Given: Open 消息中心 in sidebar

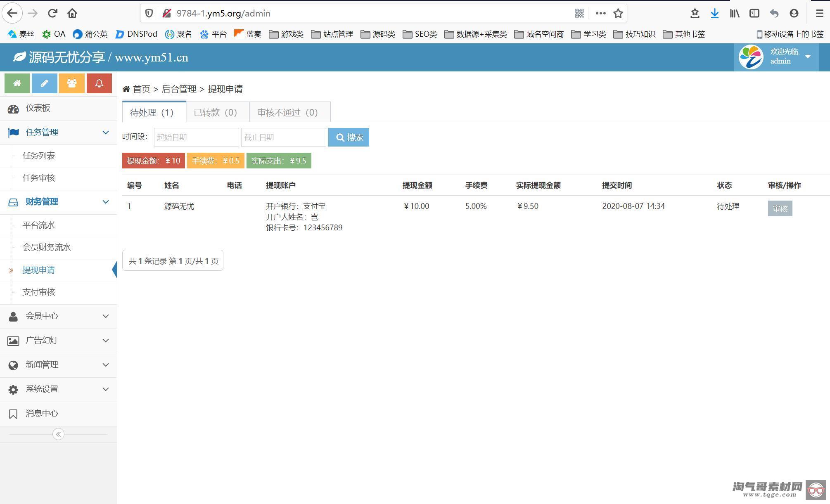Looking at the screenshot, I should click(x=58, y=414).
